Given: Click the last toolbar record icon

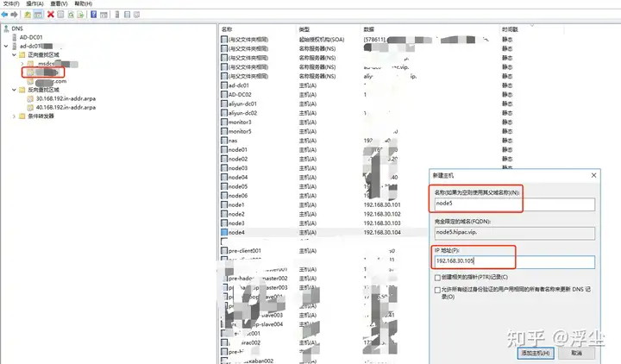Looking at the screenshot, I should (136, 15).
